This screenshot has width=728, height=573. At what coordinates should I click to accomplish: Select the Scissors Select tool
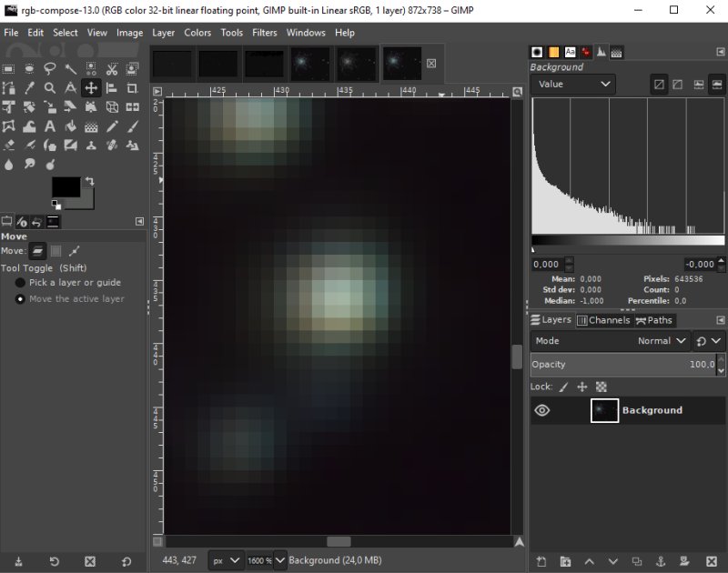click(x=112, y=70)
